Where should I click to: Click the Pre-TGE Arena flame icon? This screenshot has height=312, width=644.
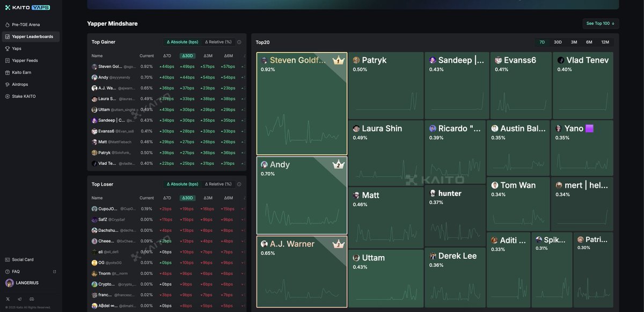[8, 25]
